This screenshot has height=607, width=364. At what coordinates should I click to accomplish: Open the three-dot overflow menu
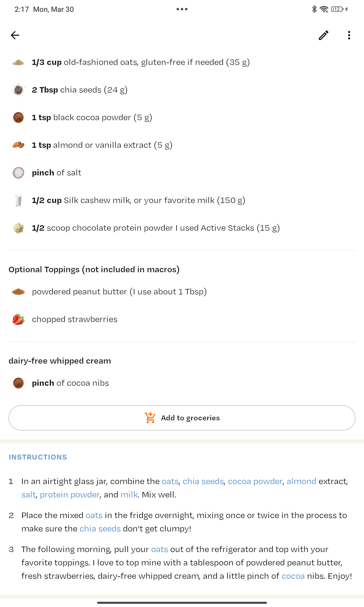click(349, 35)
